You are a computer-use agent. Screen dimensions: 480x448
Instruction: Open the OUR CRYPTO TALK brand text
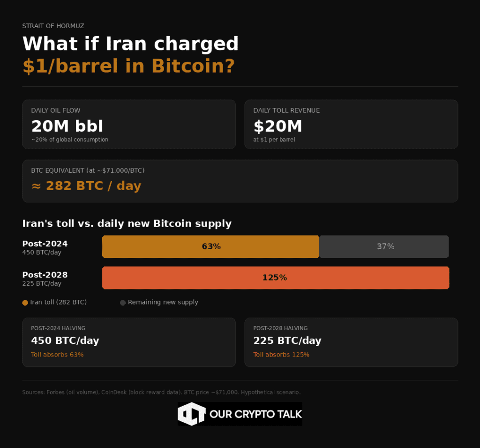point(255,414)
